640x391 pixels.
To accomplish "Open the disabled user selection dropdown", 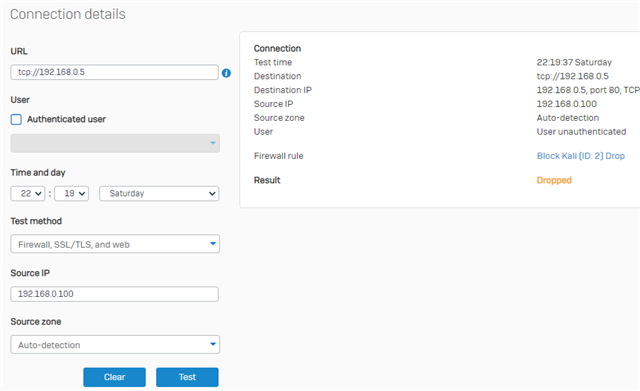I will click(115, 143).
